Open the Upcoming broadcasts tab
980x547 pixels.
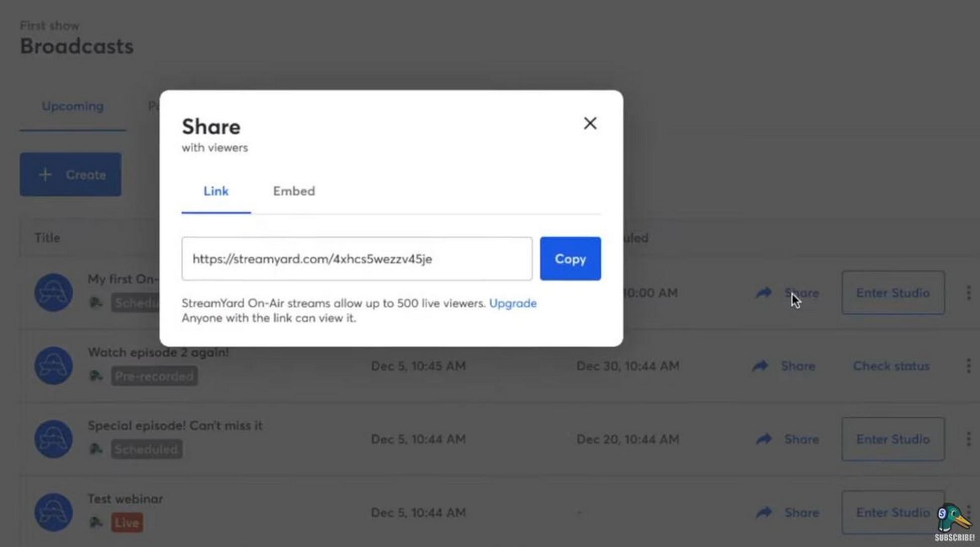coord(72,107)
